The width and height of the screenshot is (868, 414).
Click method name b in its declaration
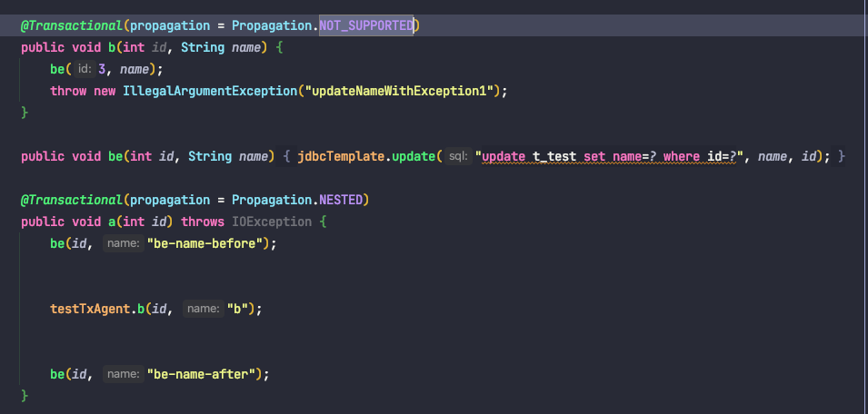111,47
